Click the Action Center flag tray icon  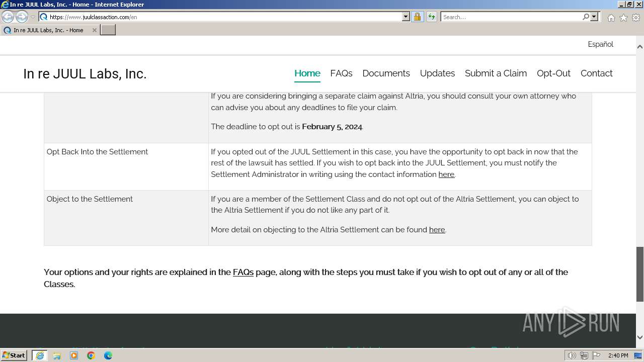click(x=596, y=355)
